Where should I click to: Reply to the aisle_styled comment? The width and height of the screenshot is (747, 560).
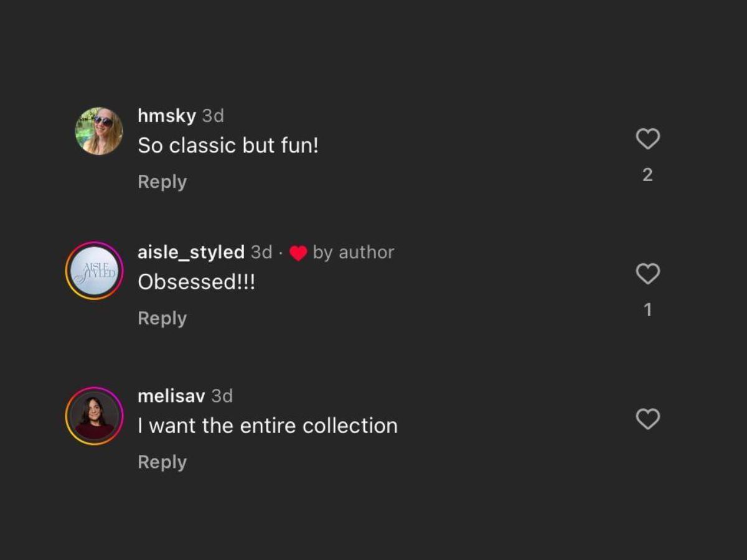click(x=162, y=318)
